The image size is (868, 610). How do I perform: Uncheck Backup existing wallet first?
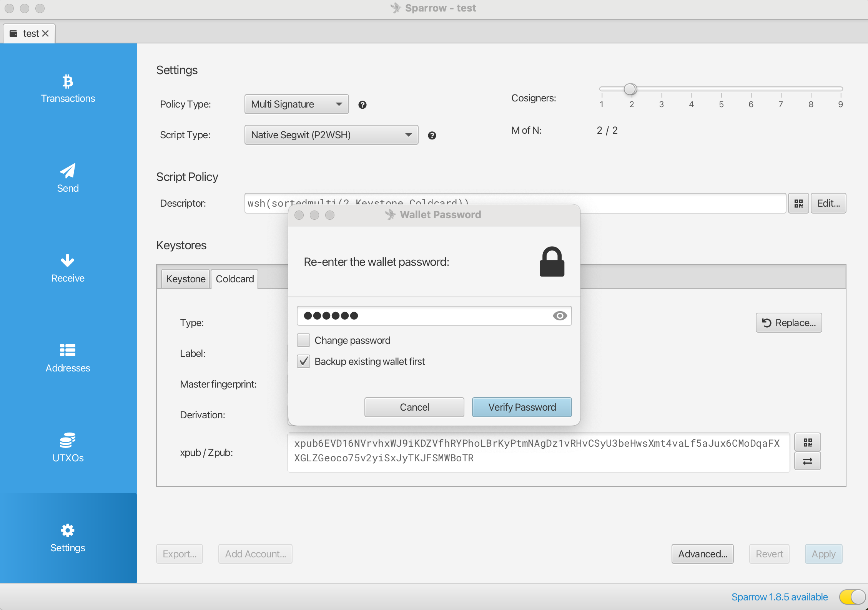click(x=304, y=361)
